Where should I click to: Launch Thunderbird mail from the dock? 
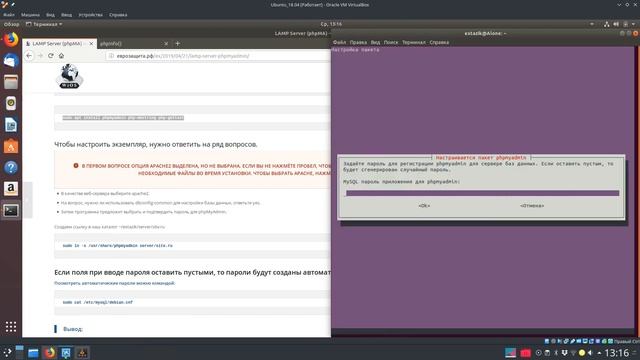click(11, 61)
